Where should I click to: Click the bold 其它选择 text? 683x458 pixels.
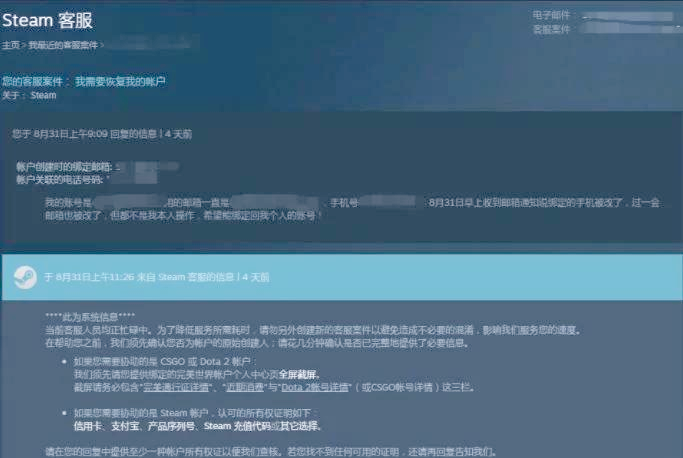point(299,426)
